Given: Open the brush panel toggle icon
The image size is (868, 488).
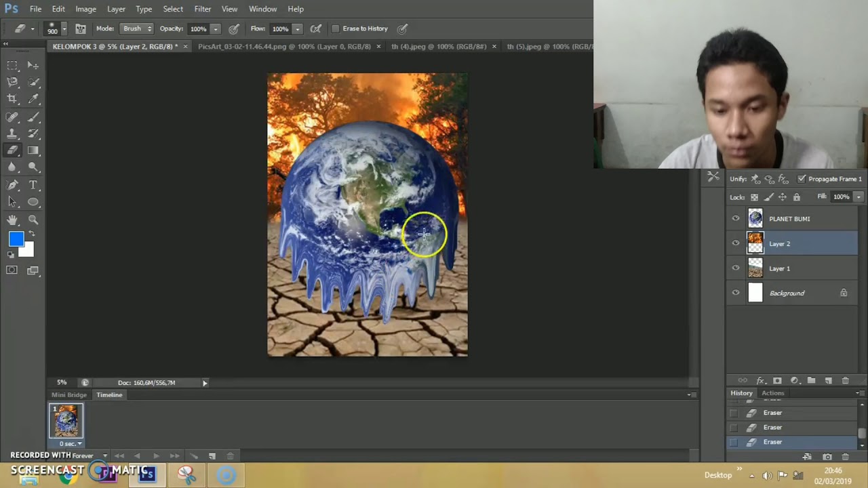Looking at the screenshot, I should pos(80,28).
